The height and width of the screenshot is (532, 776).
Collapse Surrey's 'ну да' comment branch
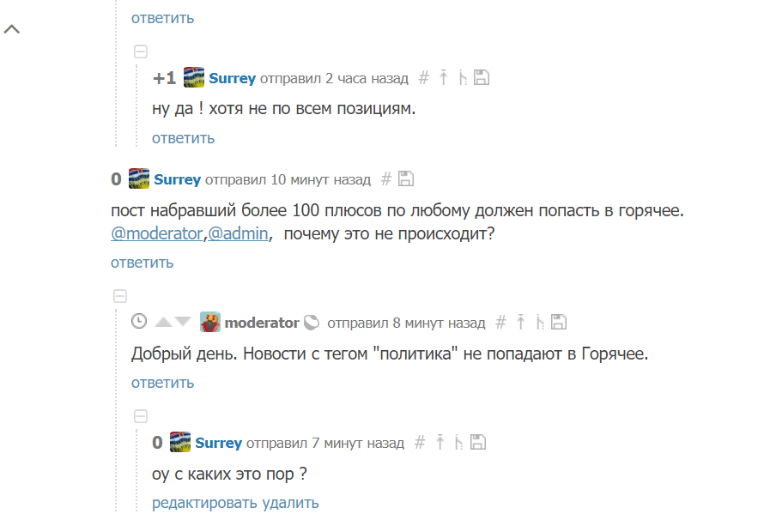(x=141, y=51)
